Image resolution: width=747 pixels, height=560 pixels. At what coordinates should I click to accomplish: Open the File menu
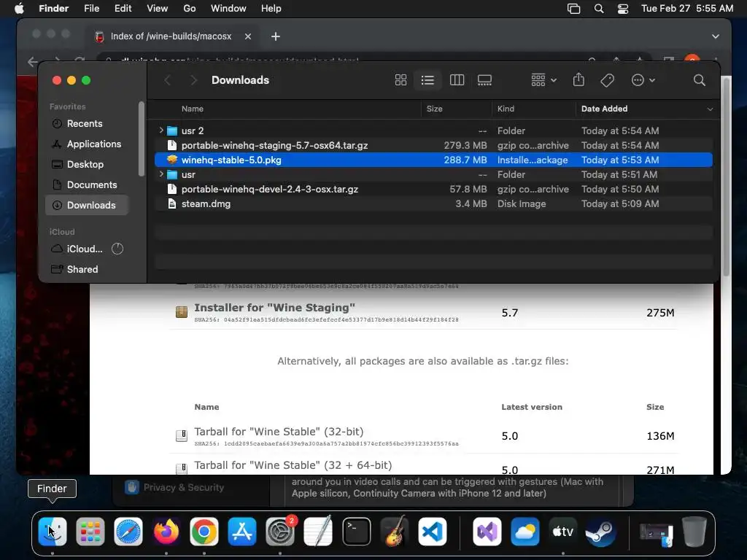(91, 8)
